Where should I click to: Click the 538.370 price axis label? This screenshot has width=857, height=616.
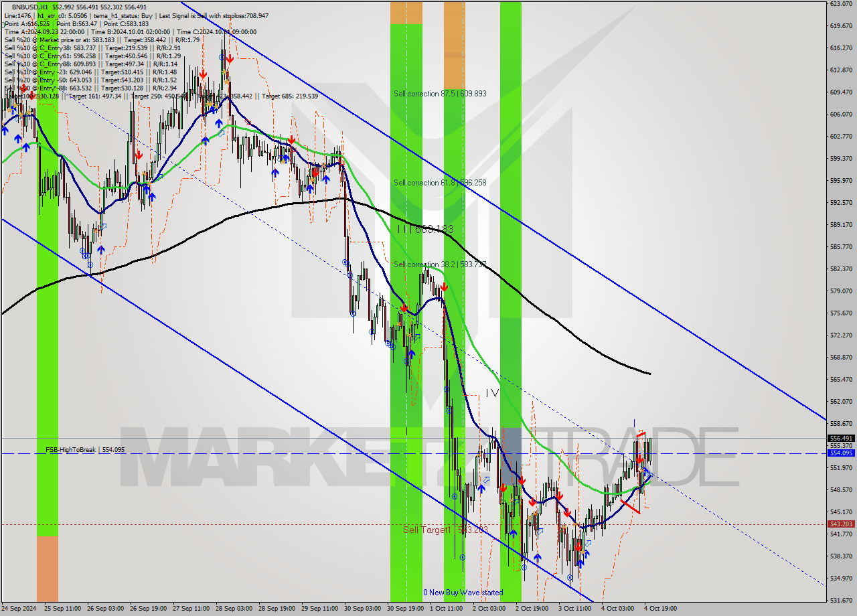coord(841,556)
